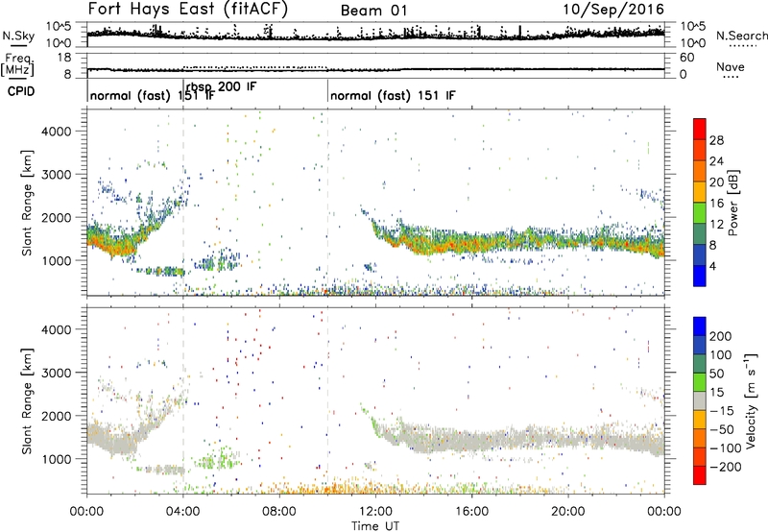Click the '60' tick on the Nave axis
The height and width of the screenshot is (532, 768).
click(686, 58)
